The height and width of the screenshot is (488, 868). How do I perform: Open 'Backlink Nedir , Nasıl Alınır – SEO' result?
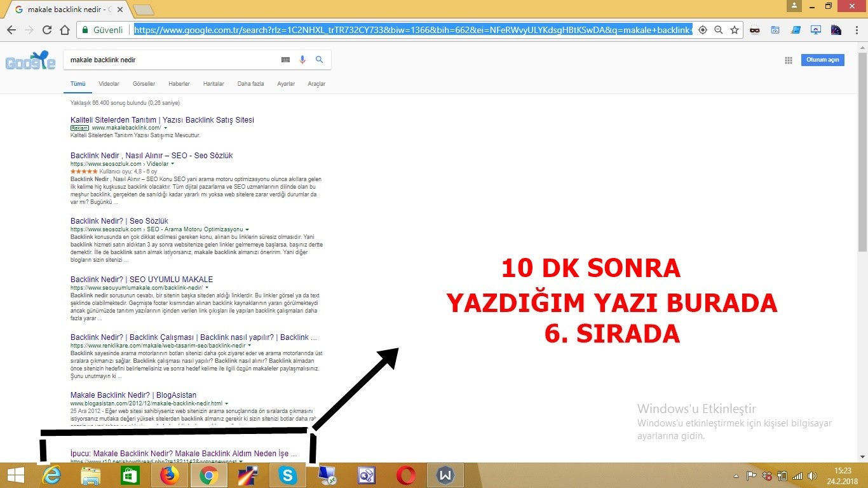[152, 156]
